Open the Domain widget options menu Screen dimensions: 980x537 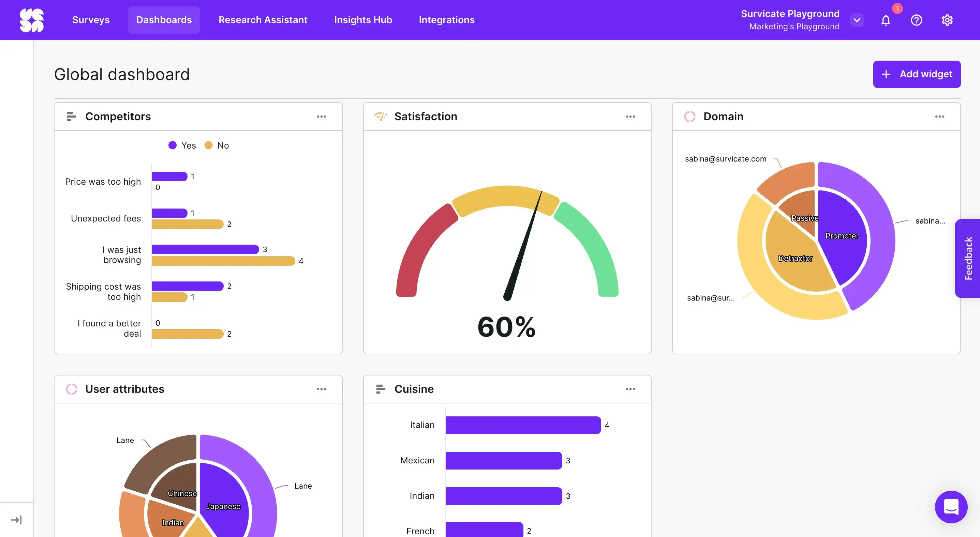[x=940, y=116]
